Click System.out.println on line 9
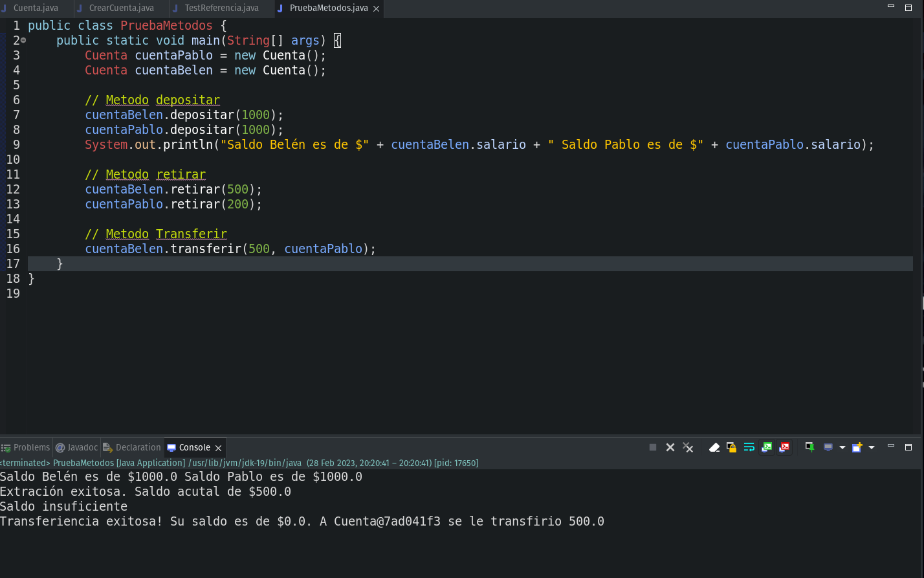This screenshot has height=578, width=924. [149, 145]
